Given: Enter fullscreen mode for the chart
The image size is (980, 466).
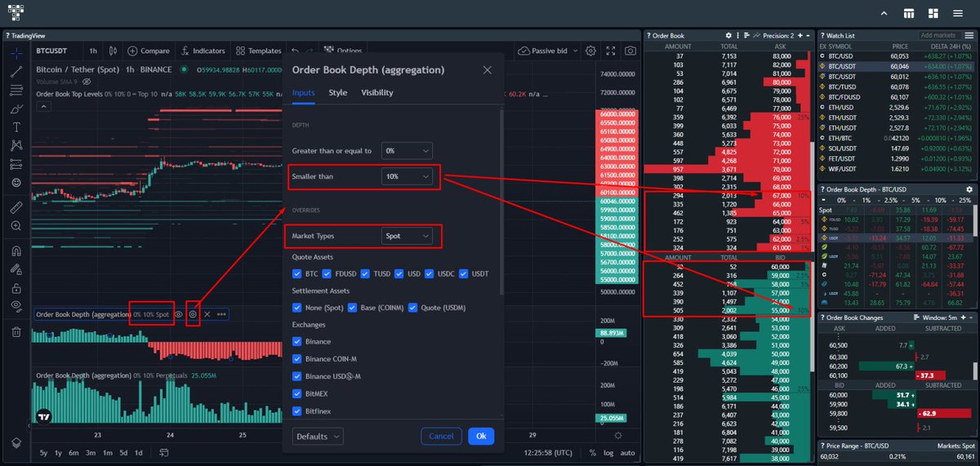Looking at the screenshot, I should pos(611,51).
